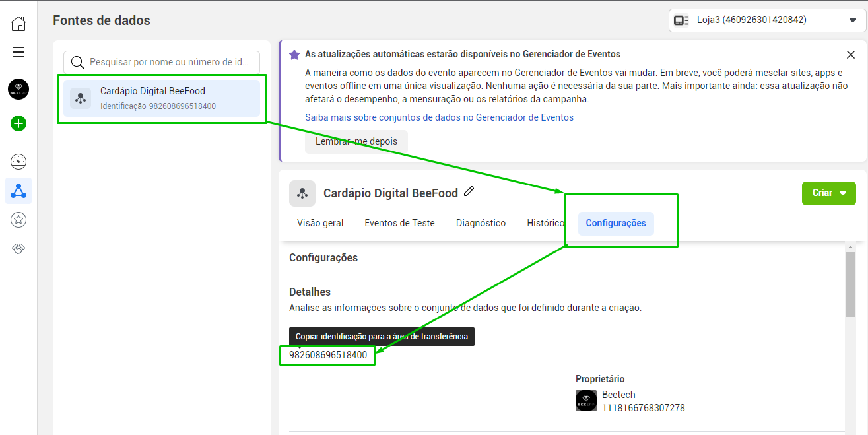This screenshot has width=868, height=435.
Task: Open the Loja3 account dropdown
Action: click(767, 20)
